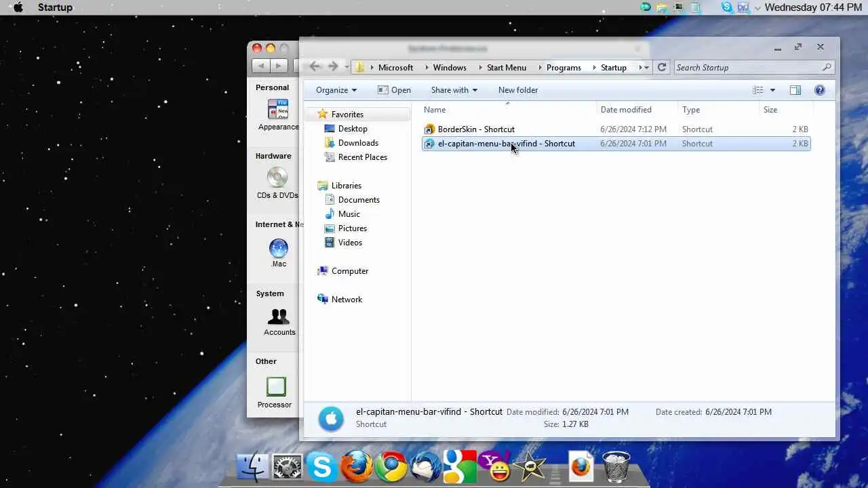
Task: Click the yellow minimize button of System Preferences
Action: (x=271, y=48)
